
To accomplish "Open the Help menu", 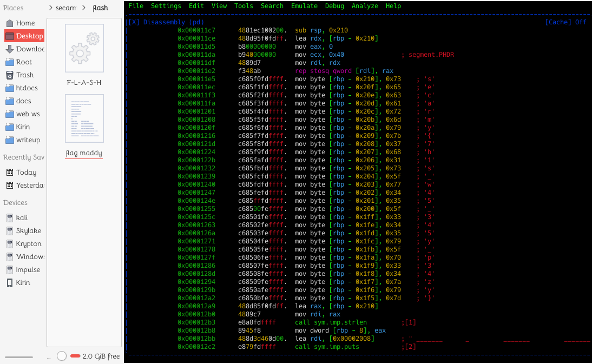I will [393, 6].
